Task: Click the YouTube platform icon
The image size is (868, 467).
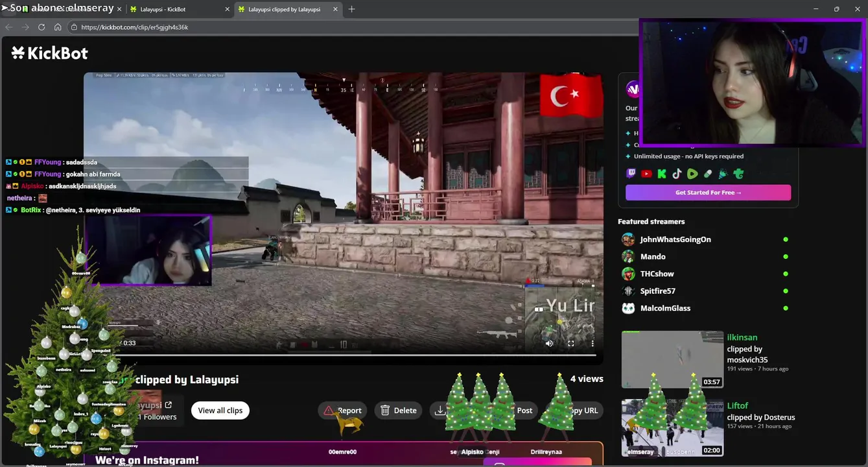Action: click(x=646, y=174)
